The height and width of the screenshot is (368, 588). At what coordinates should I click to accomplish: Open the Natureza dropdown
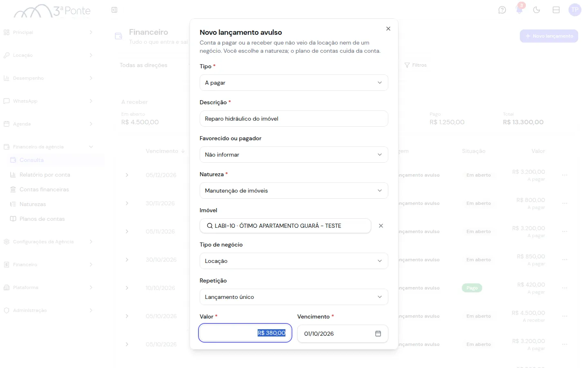pos(294,191)
